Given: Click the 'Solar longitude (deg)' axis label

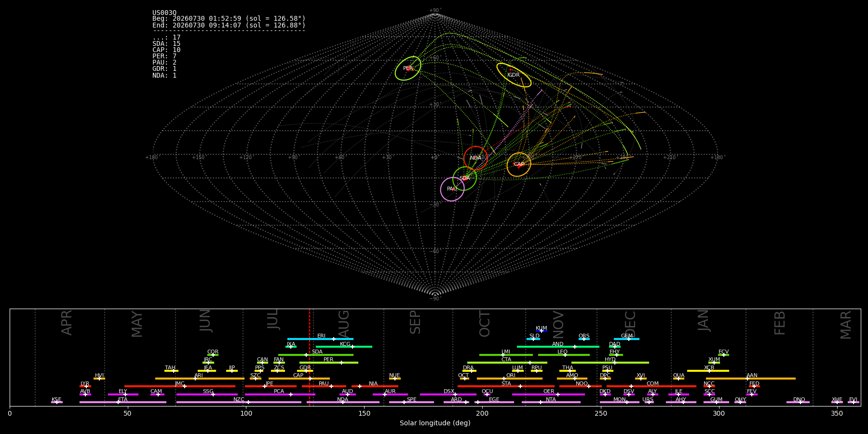Looking at the screenshot, I should (x=435, y=423).
